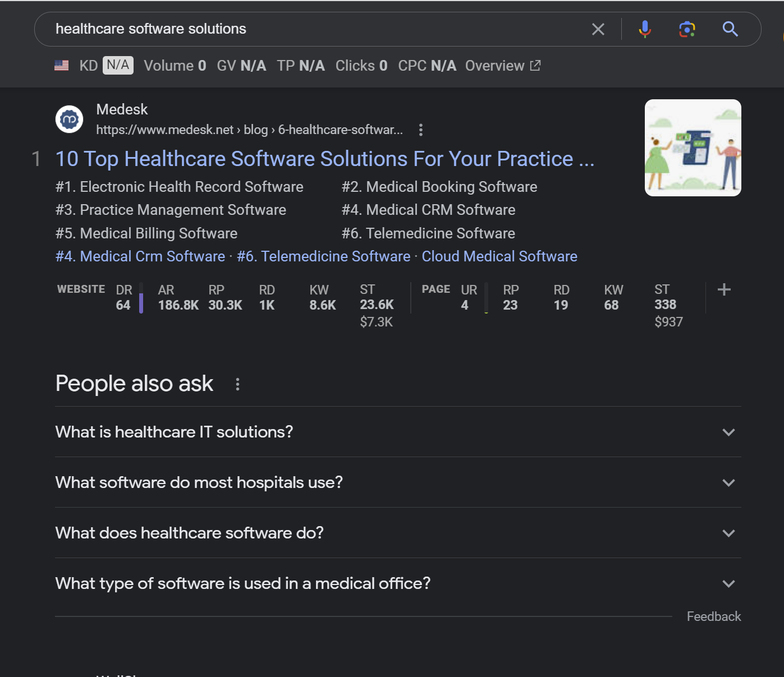Viewport: 784px width, 677px height.
Task: Expand "What software do most hospitals use?"
Action: (398, 482)
